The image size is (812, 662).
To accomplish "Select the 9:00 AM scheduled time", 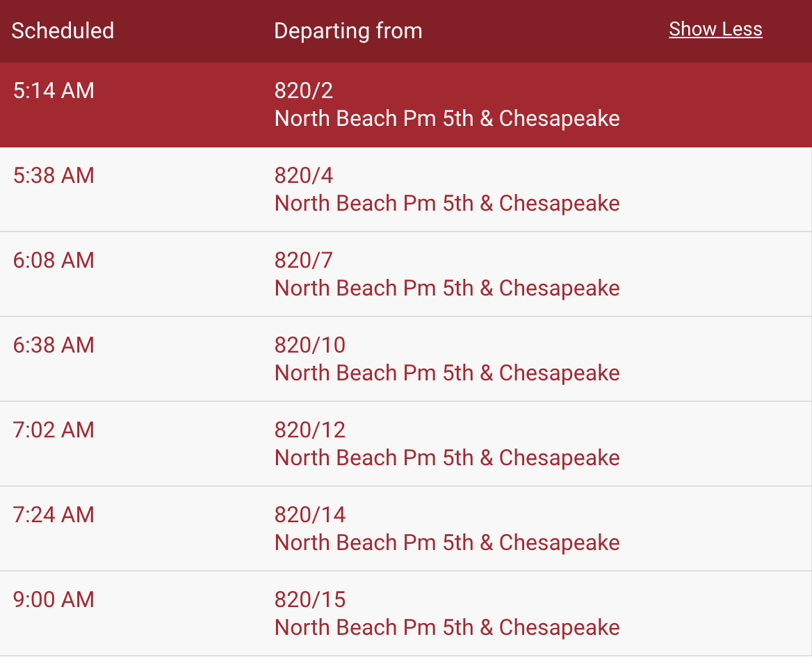I will 54,600.
